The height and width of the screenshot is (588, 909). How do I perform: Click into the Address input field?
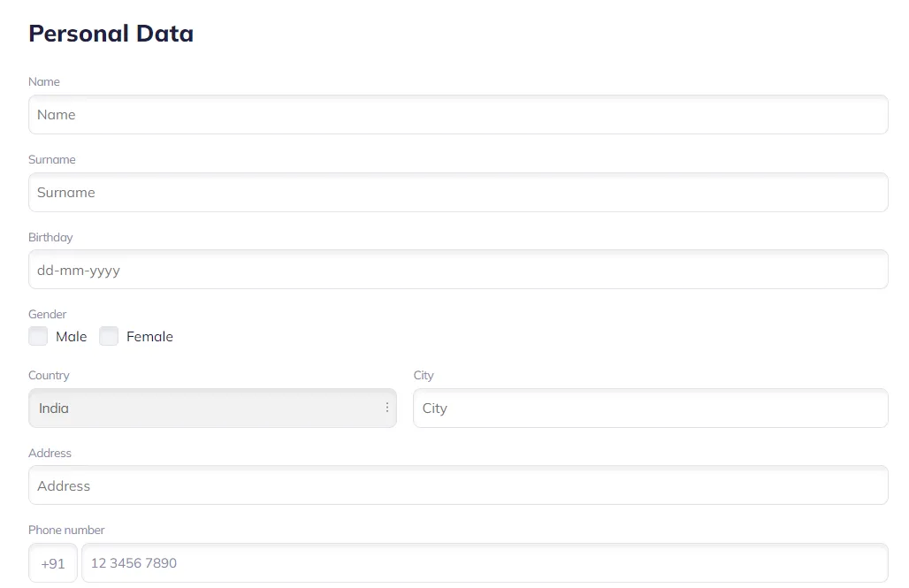pos(458,485)
